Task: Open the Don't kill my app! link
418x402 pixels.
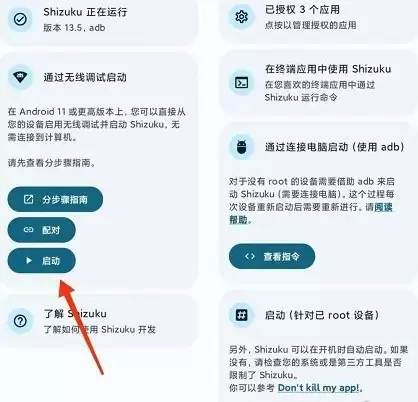Action: point(319,388)
